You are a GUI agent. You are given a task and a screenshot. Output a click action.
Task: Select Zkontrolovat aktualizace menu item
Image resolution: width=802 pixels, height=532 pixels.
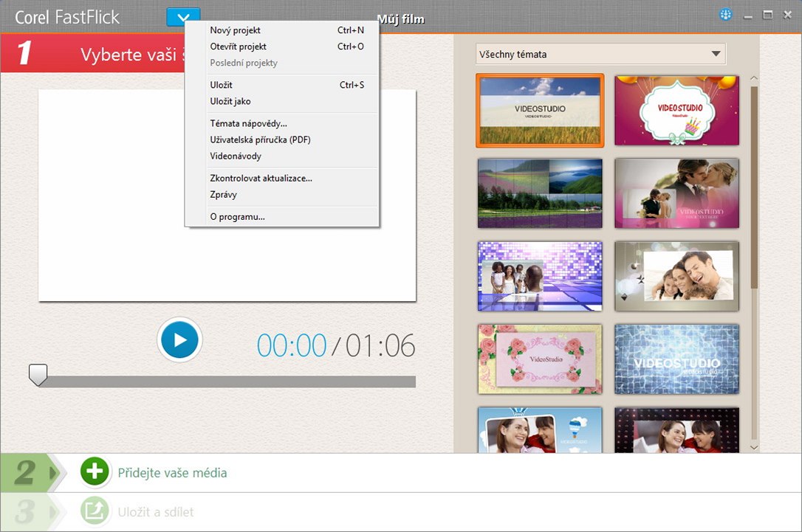point(261,178)
